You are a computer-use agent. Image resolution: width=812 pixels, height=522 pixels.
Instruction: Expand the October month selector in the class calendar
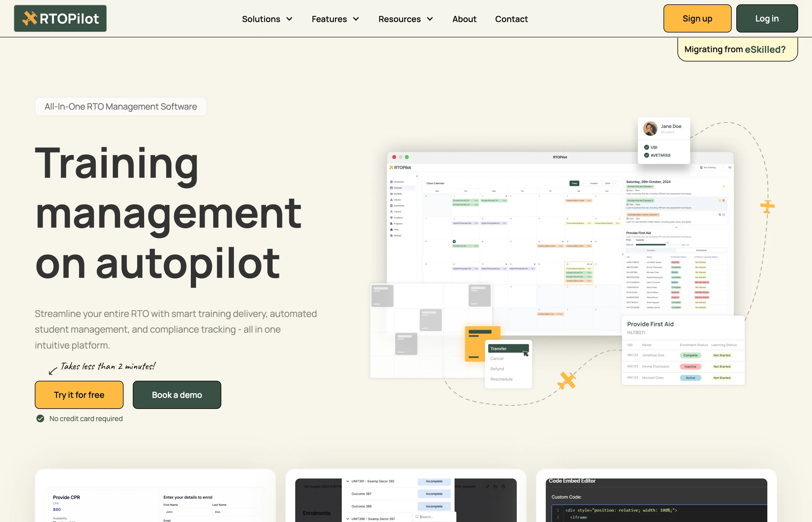pyautogui.click(x=594, y=183)
